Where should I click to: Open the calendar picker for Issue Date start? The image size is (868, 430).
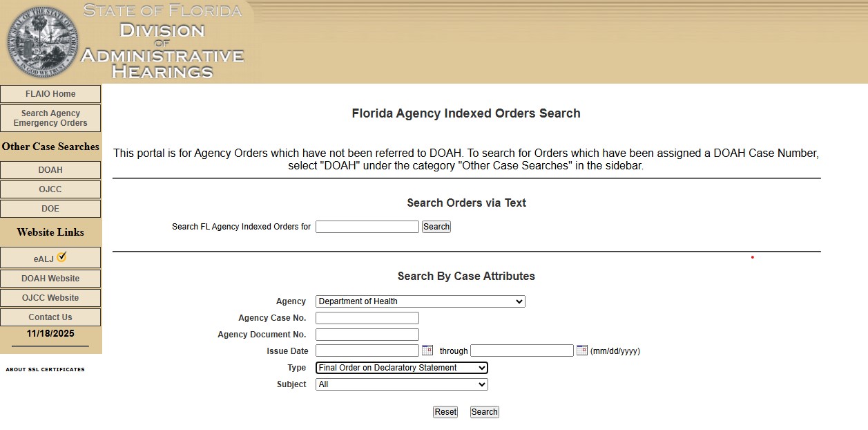[427, 350]
